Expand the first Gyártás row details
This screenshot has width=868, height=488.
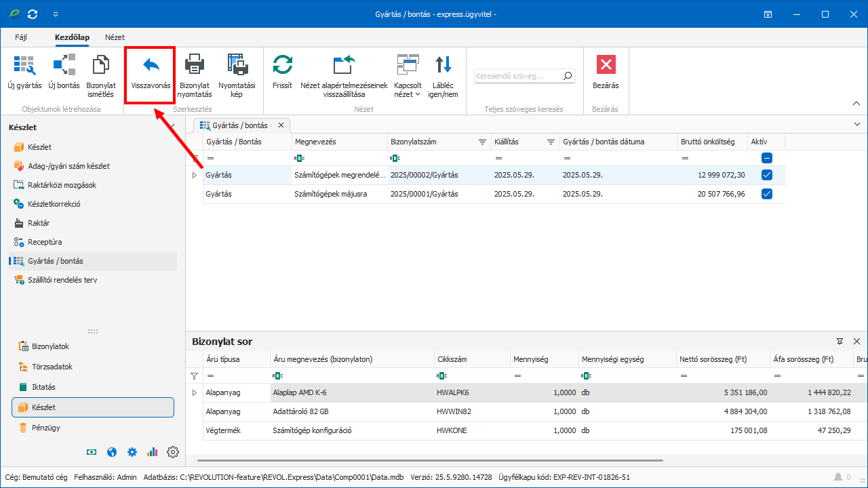click(x=195, y=176)
